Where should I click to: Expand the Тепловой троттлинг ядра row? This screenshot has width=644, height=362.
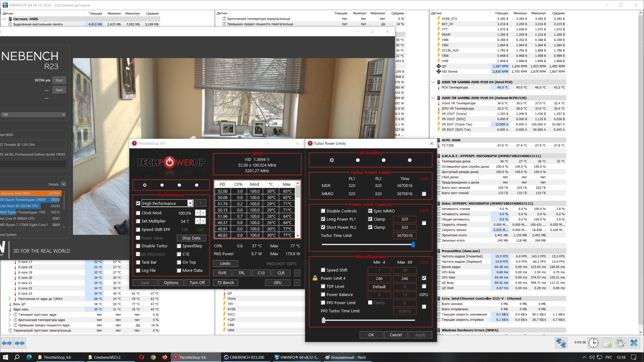click(x=10, y=314)
